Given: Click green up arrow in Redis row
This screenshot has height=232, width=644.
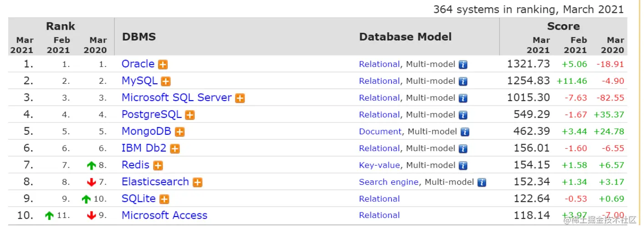Looking at the screenshot, I should tap(92, 166).
